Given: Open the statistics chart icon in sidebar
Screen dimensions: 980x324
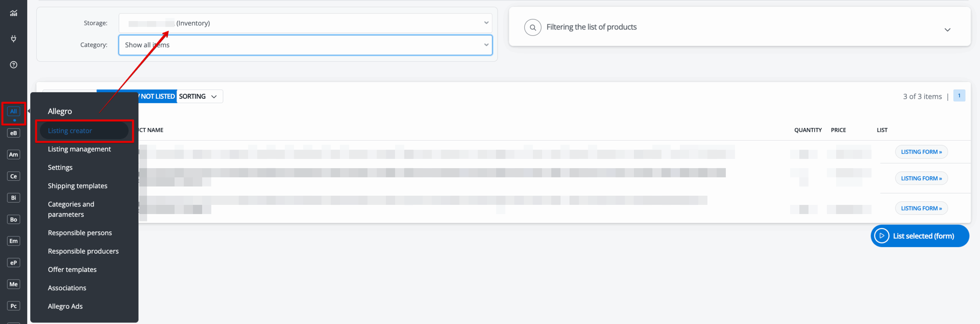Looking at the screenshot, I should tap(13, 13).
